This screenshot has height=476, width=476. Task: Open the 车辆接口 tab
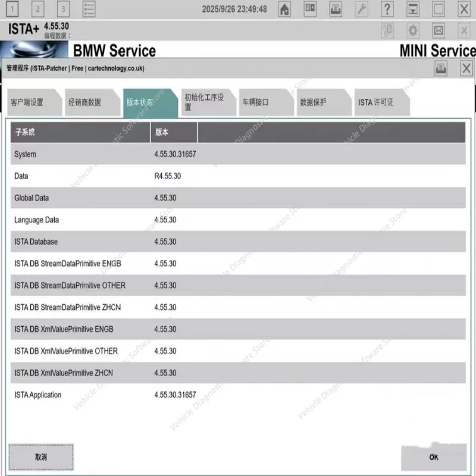coord(266,102)
